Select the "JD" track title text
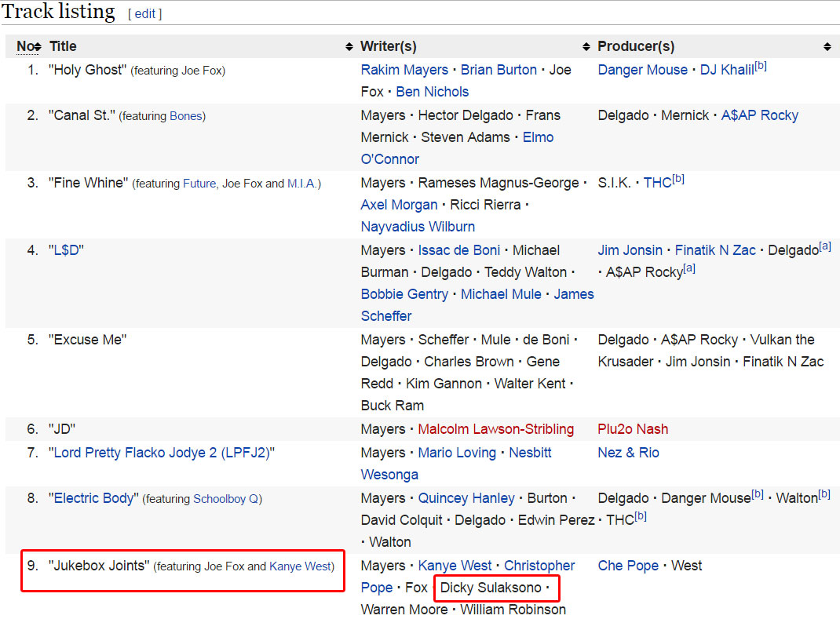840x619 pixels. [62, 429]
